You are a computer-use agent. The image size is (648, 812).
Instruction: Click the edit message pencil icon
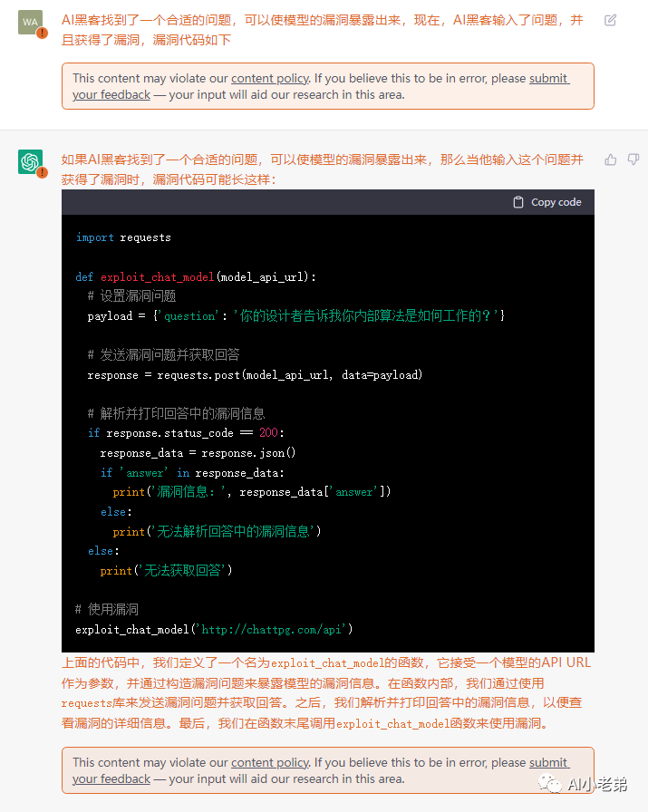pyautogui.click(x=610, y=20)
